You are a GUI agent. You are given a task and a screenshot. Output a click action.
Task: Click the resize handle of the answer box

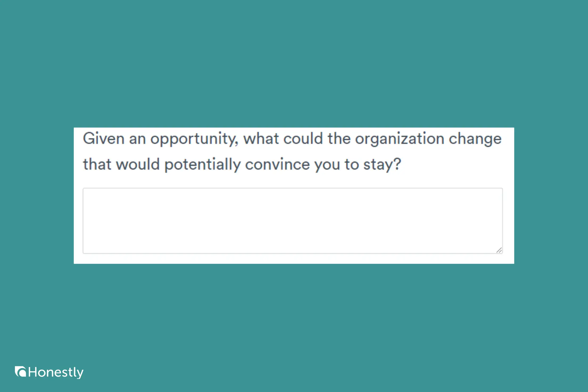499,250
